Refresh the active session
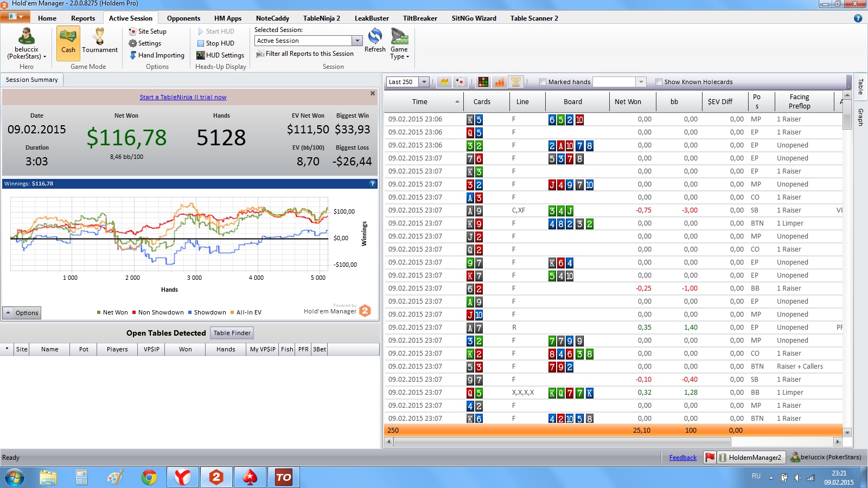868x488 pixels. point(375,41)
